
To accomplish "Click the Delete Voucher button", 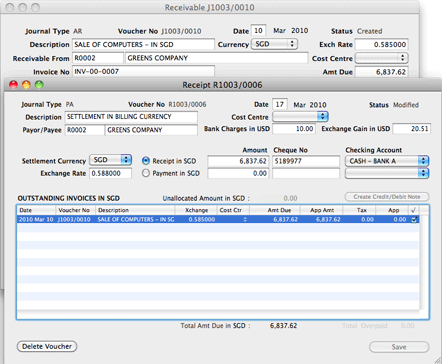I will [x=47, y=346].
